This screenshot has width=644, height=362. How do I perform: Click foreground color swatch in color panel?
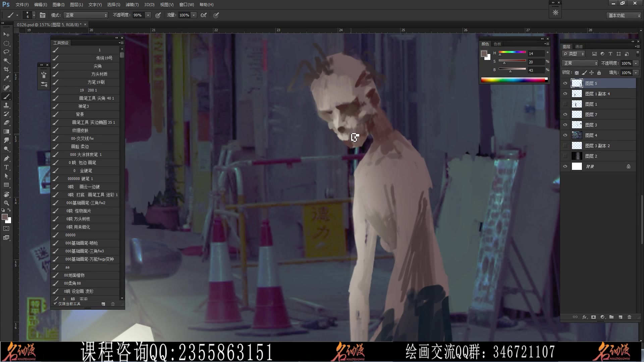click(x=484, y=54)
